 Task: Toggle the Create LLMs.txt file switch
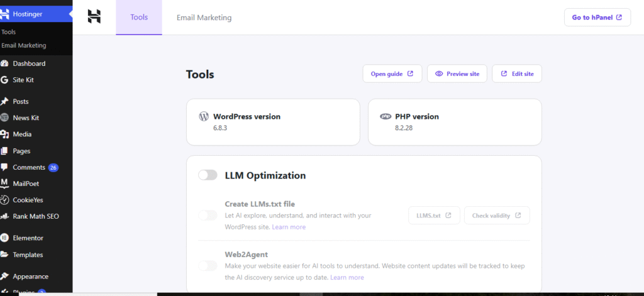[x=208, y=215]
